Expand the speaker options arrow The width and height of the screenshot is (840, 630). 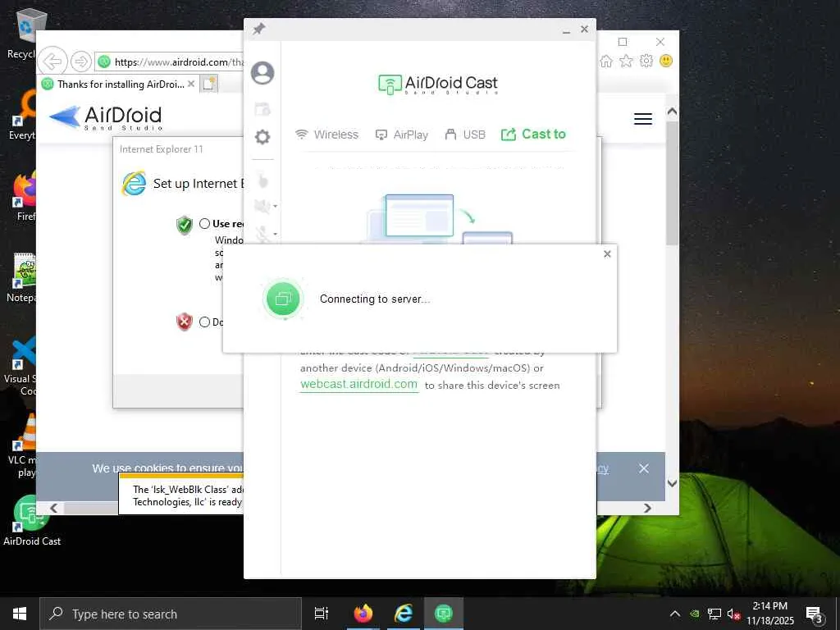pyautogui.click(x=276, y=206)
